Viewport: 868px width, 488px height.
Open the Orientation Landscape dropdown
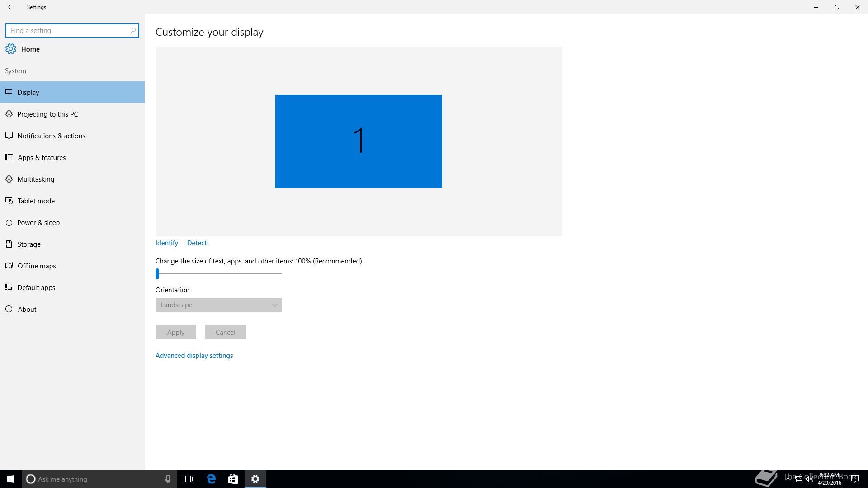219,305
